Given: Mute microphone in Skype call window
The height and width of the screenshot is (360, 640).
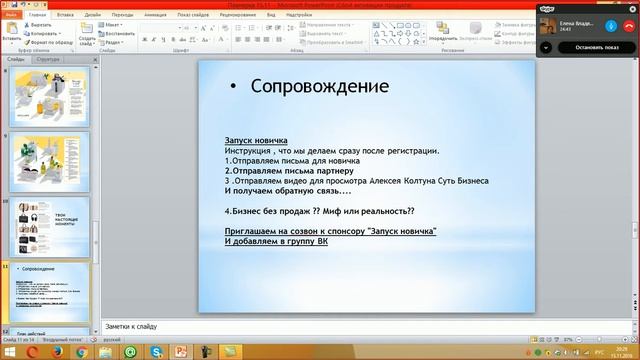Looking at the screenshot, I should [611, 26].
